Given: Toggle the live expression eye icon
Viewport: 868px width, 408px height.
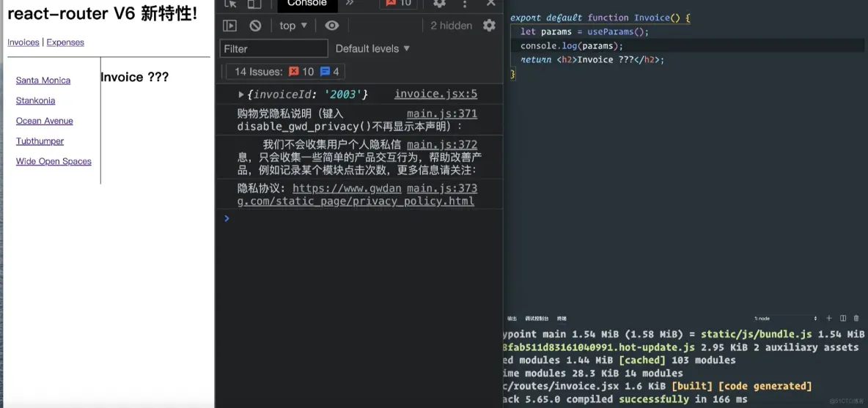Looking at the screenshot, I should tap(331, 26).
